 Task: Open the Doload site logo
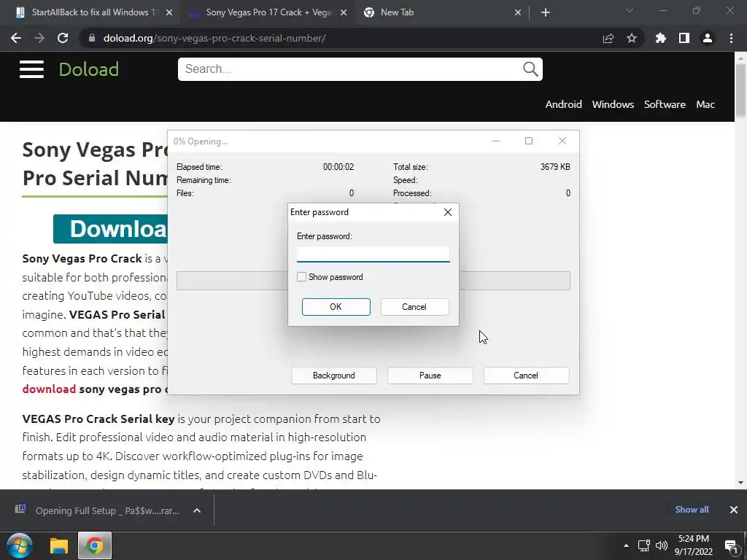88,69
